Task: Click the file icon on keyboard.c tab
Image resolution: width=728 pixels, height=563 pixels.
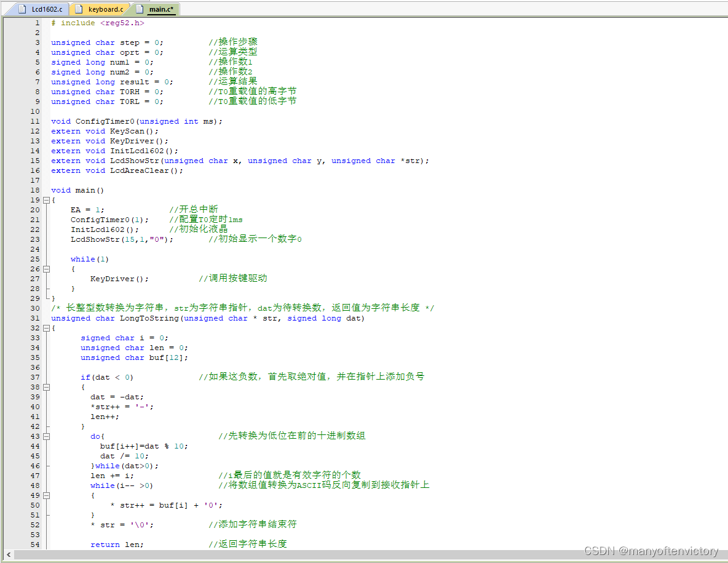Action: [79, 9]
